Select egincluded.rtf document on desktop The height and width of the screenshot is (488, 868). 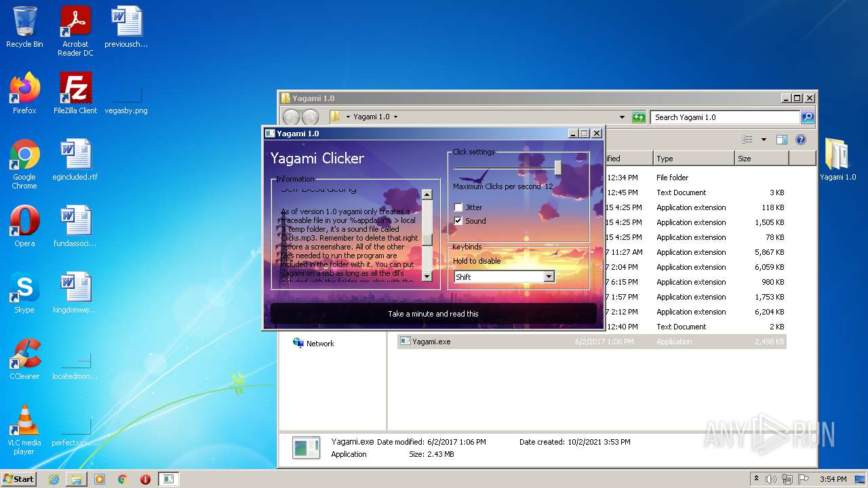pyautogui.click(x=75, y=160)
